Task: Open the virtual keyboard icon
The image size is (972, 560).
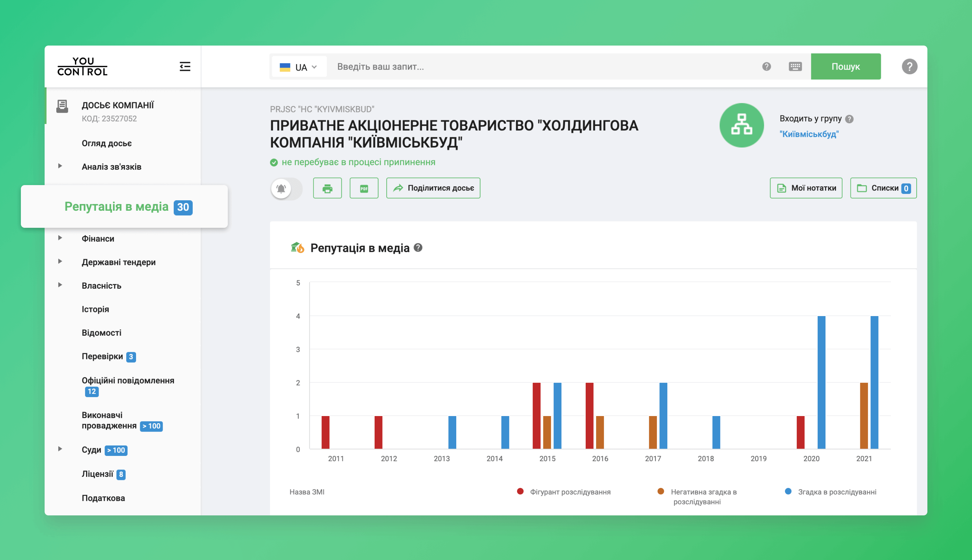Action: (795, 66)
